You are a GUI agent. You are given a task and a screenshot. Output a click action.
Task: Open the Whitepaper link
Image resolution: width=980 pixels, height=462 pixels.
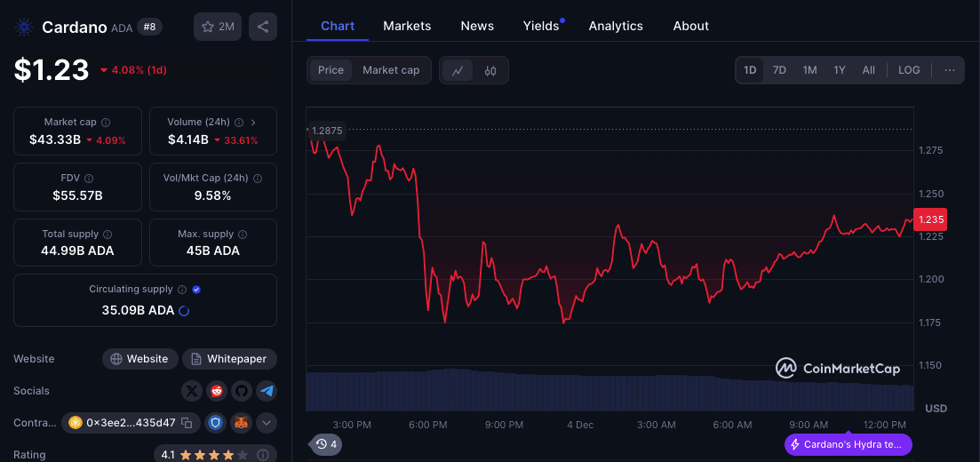point(229,359)
